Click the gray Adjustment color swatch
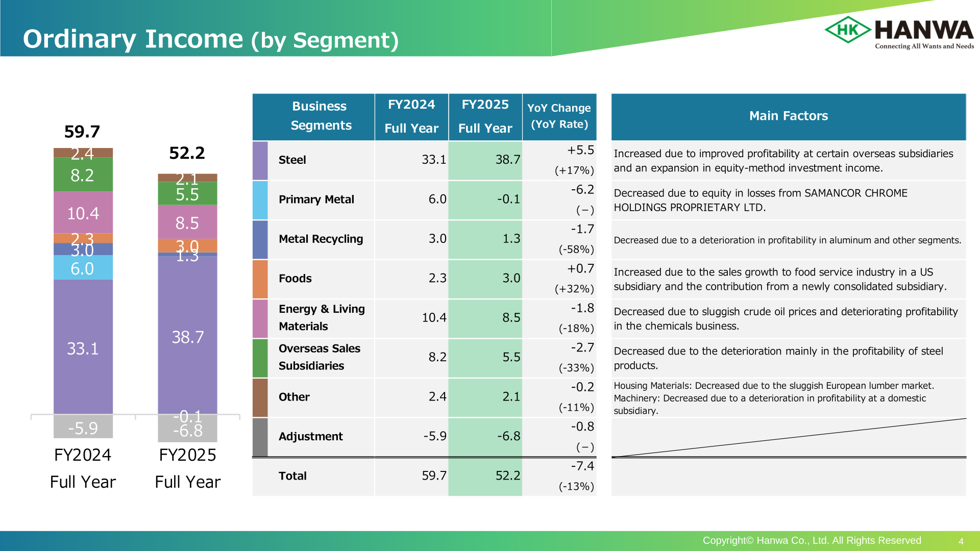980x551 pixels. [x=260, y=437]
